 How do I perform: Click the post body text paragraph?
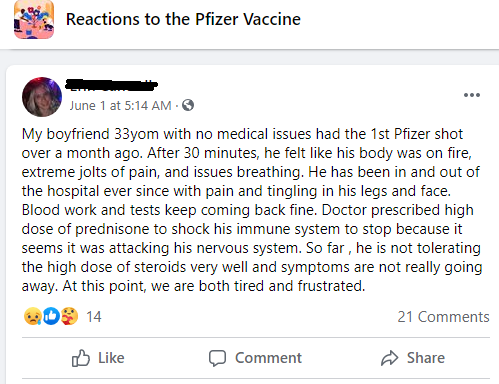tap(252, 210)
